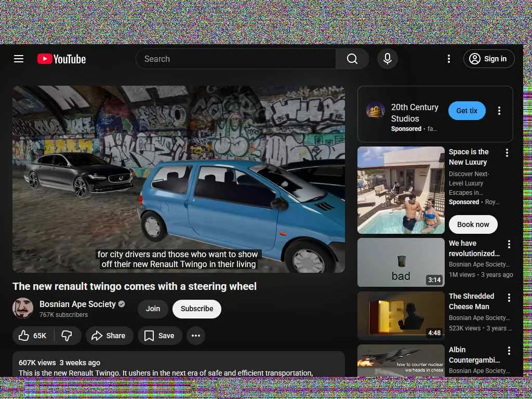Screen dimensions: 532x399
Task: Save the video to a playlist
Action: click(160, 336)
